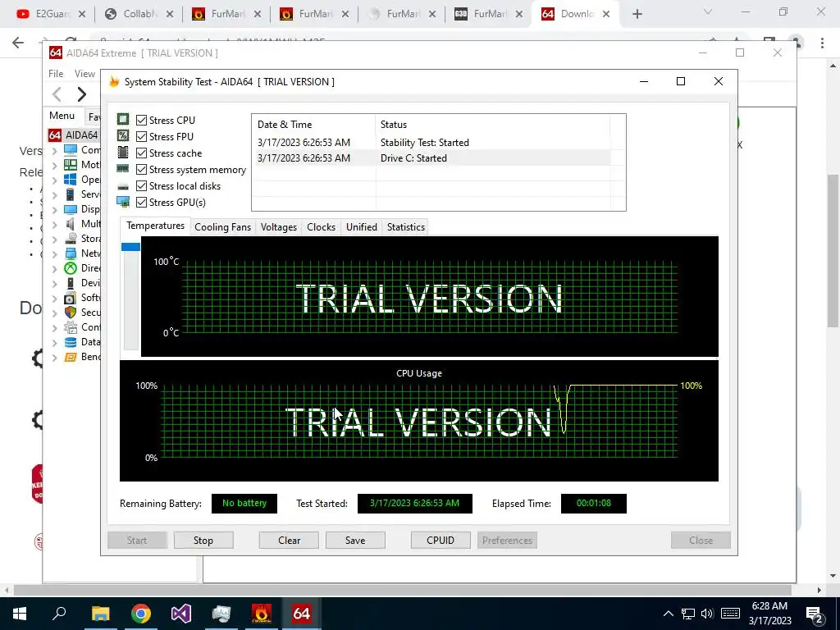Expand the Benchmark tree node arrow
Image resolution: width=840 pixels, height=630 pixels.
[55, 358]
